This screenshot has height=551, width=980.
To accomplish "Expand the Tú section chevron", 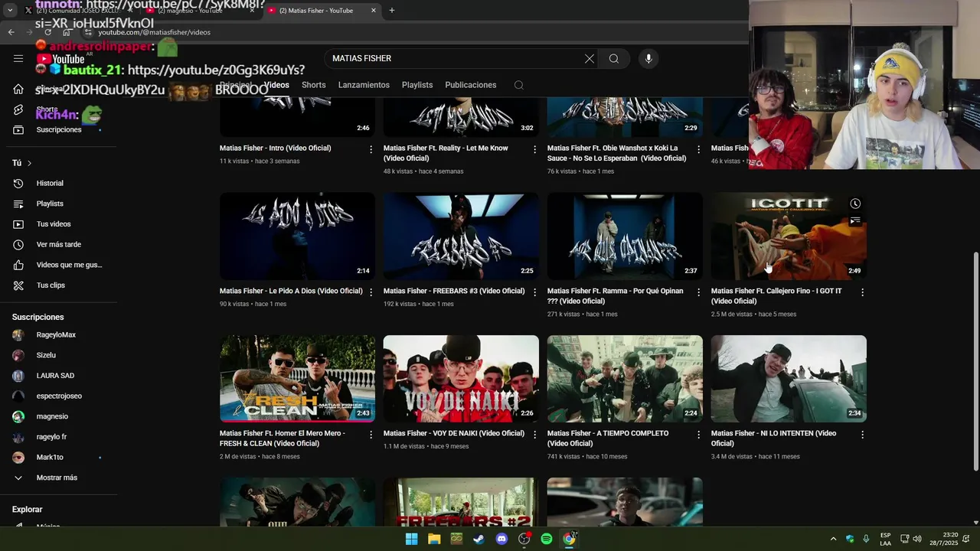I will [x=29, y=163].
